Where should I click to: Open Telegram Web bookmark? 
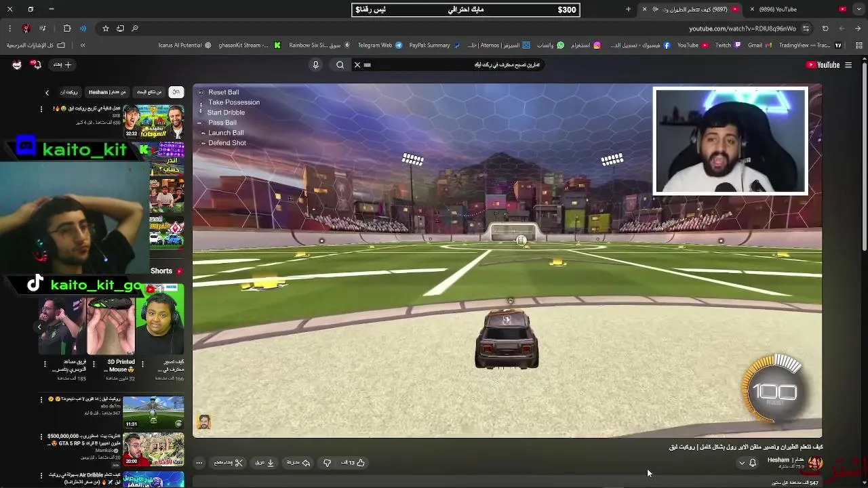(x=380, y=45)
